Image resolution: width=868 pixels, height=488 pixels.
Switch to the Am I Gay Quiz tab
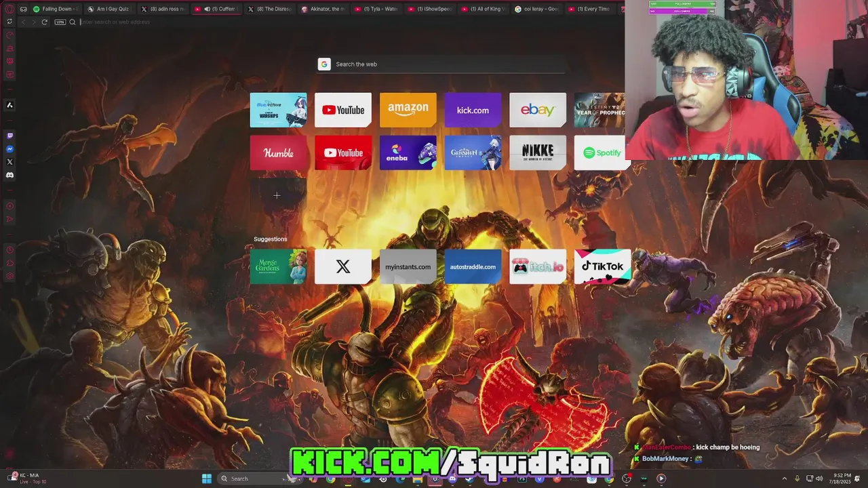109,9
